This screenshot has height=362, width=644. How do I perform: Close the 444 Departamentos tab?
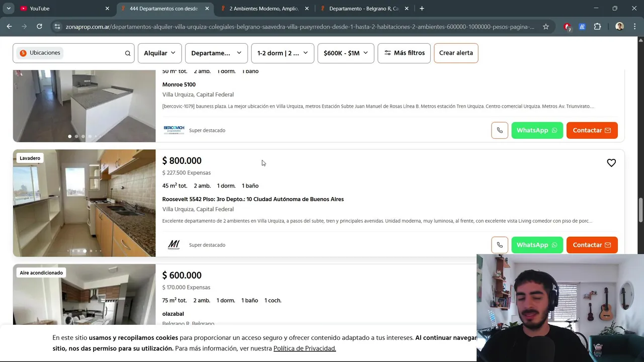207,9
